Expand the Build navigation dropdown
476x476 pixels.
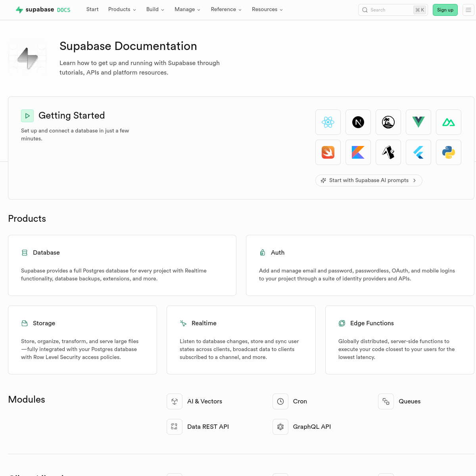pos(155,10)
